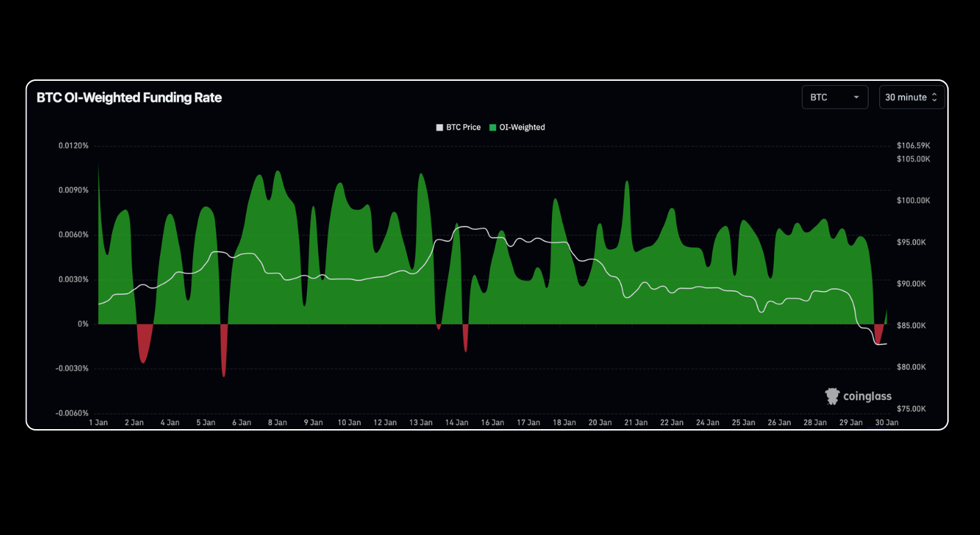
Task: Click the 30 minute button
Action: pyautogui.click(x=908, y=97)
